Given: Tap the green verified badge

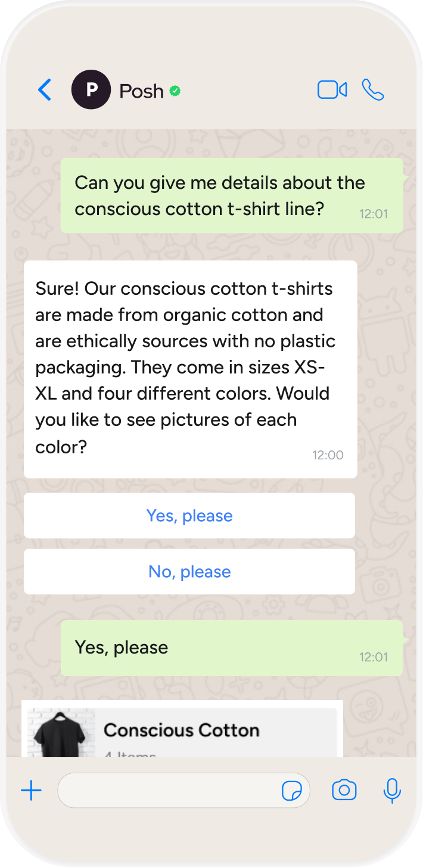Looking at the screenshot, I should (175, 91).
